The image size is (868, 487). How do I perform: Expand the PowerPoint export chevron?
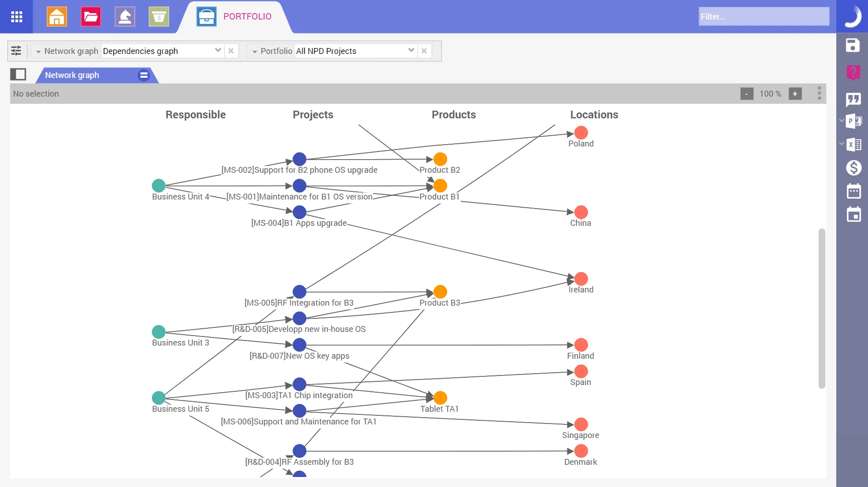coord(841,121)
